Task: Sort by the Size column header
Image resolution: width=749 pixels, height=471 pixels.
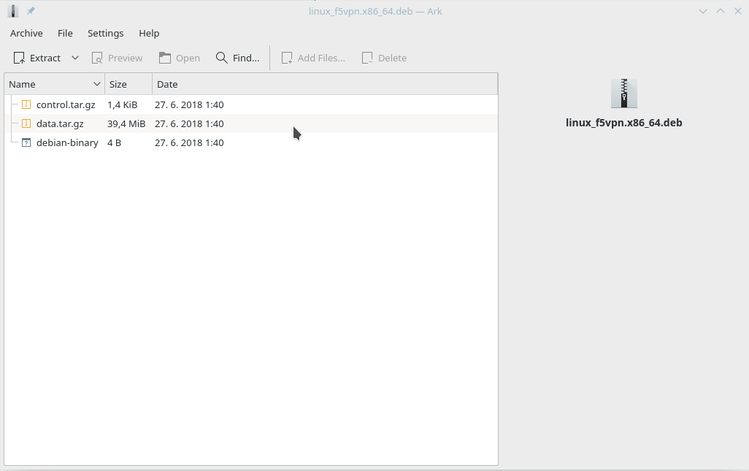Action: pyautogui.click(x=128, y=84)
